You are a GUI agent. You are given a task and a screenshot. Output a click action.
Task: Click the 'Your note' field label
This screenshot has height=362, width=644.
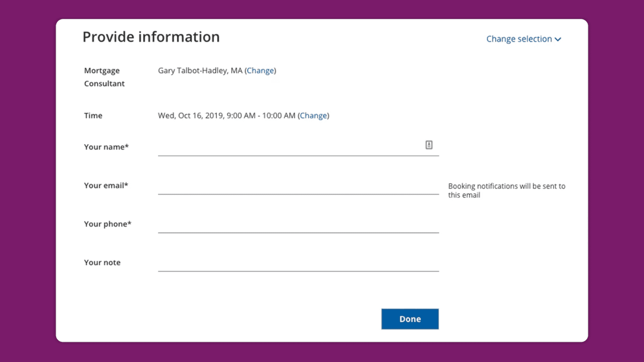pyautogui.click(x=102, y=262)
